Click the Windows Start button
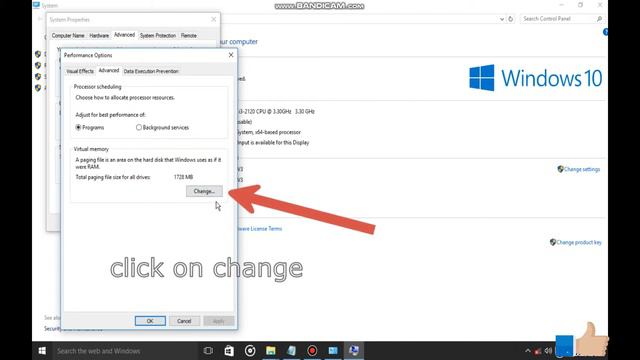This screenshot has width=640, height=360. [42, 351]
